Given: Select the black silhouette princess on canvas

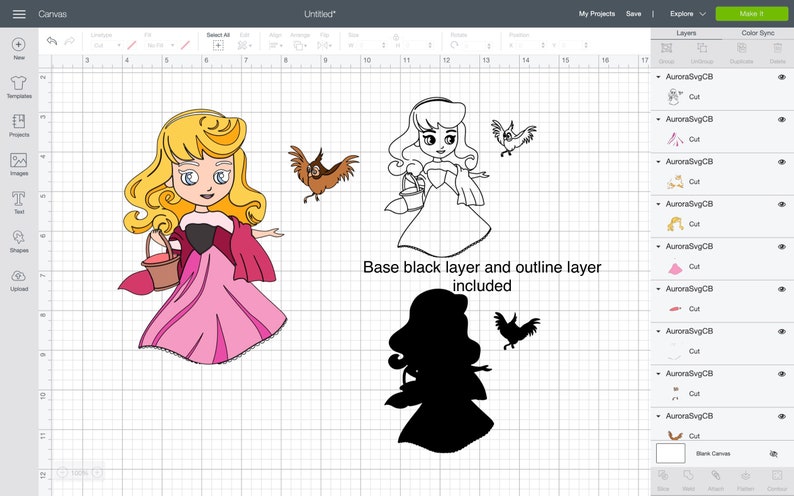Looking at the screenshot, I should pos(438,370).
